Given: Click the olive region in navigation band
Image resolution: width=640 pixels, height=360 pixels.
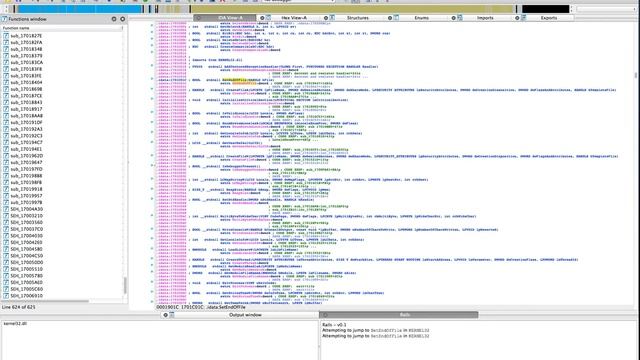Looking at the screenshot, I should tap(352, 9).
